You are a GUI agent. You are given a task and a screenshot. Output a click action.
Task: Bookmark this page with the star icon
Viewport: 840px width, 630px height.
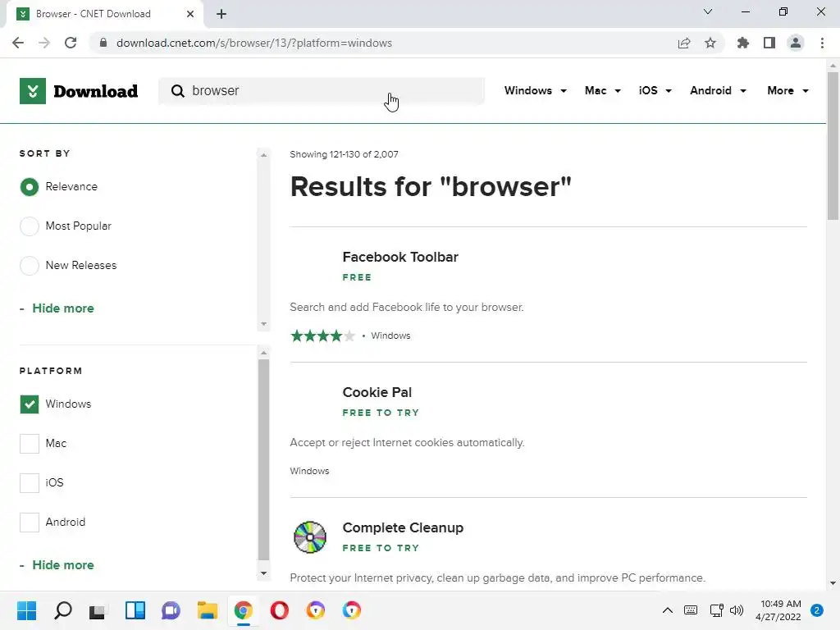pos(710,43)
